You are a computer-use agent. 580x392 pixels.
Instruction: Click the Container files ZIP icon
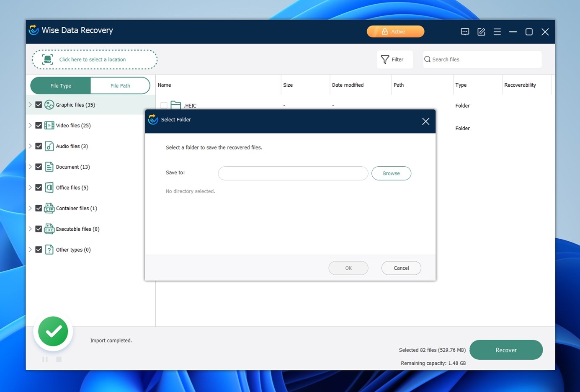(x=49, y=208)
